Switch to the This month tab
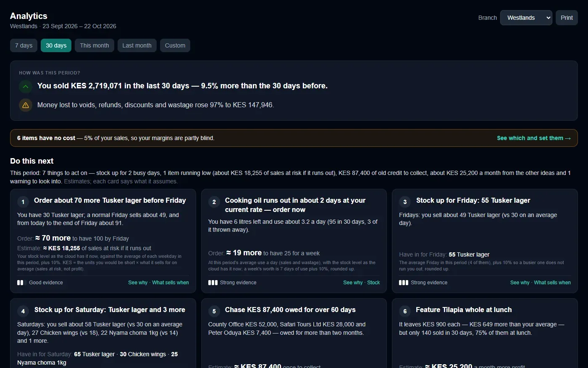This screenshot has height=368, width=588. (x=94, y=45)
